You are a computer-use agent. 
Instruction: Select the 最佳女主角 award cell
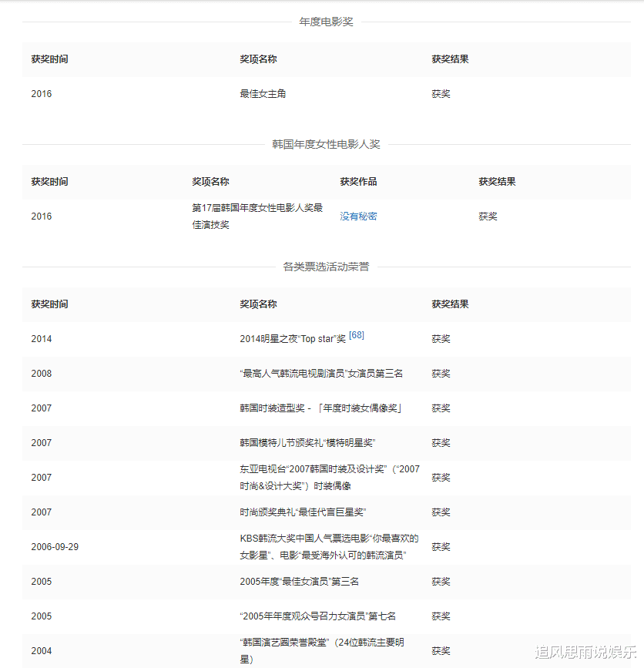pyautogui.click(x=263, y=94)
